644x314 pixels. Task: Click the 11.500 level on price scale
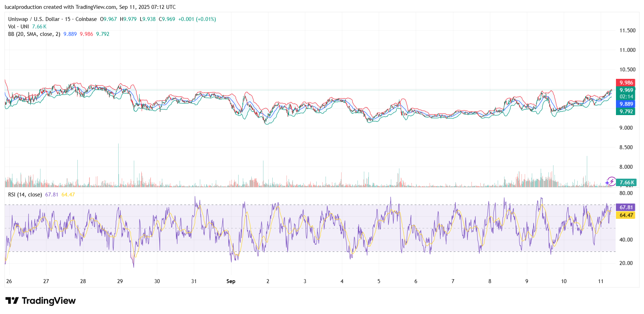[627, 31]
